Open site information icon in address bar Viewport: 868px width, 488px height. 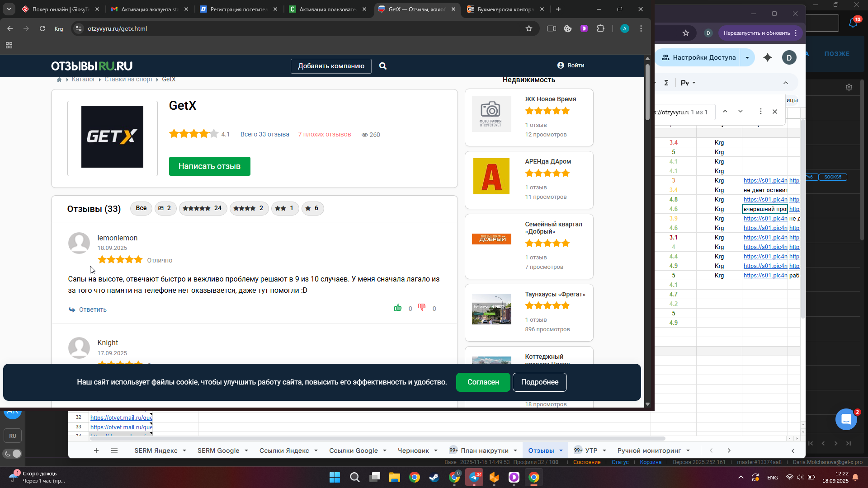(x=79, y=28)
